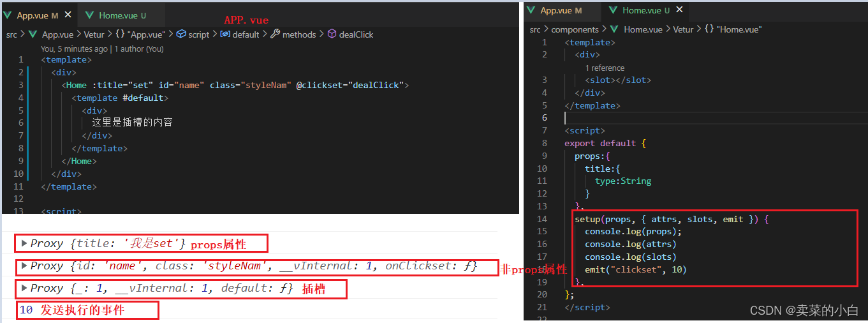Viewport: 868px width, 323px height.
Task: Click the 'type:String' line
Action: [x=623, y=181]
